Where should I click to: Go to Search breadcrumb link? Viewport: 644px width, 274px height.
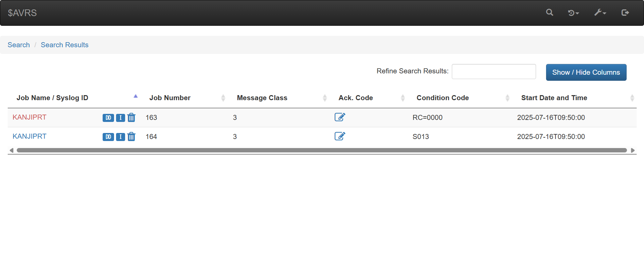tap(19, 45)
